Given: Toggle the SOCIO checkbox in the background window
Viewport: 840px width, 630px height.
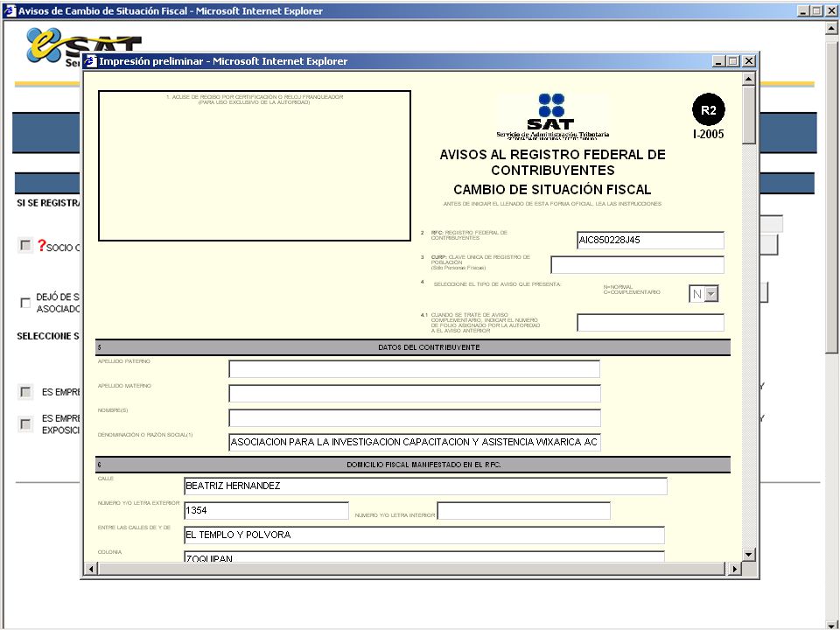Looking at the screenshot, I should tap(25, 245).
